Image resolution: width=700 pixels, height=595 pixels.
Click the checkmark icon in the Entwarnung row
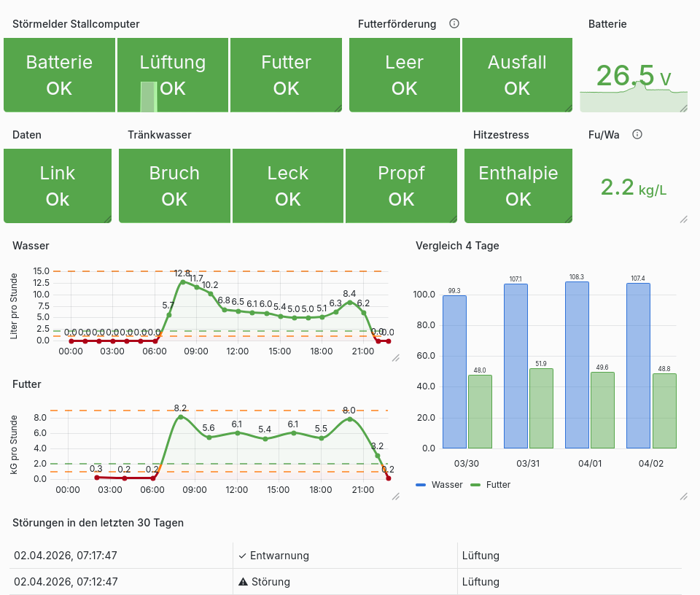pos(242,556)
